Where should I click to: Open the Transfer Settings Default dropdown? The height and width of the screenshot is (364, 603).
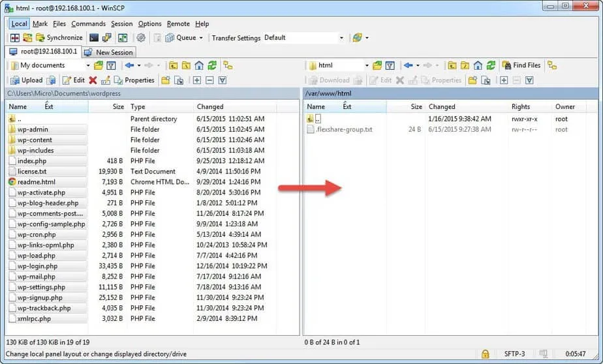(341, 38)
